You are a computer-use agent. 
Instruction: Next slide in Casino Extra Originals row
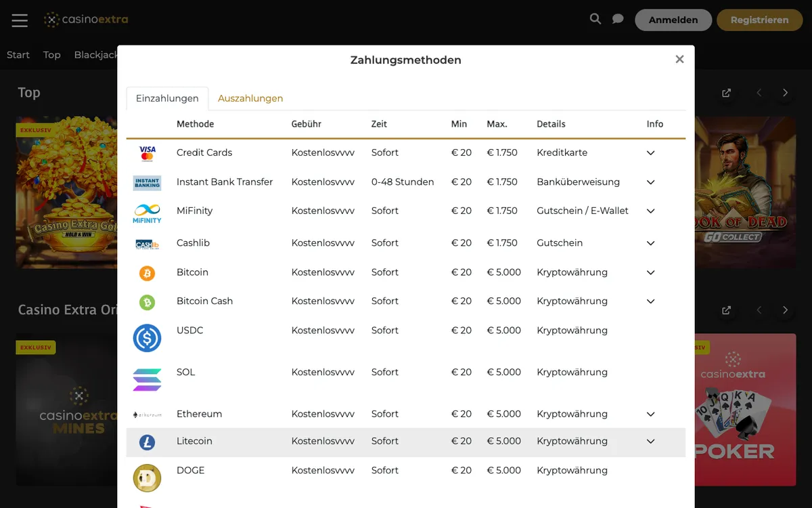[x=785, y=310]
